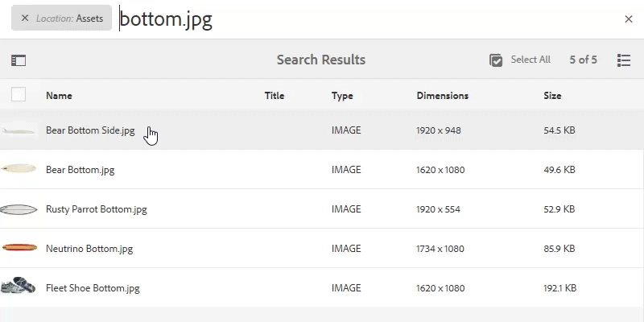Click the Type column header
Image resolution: width=644 pixels, height=322 pixels.
click(x=342, y=96)
